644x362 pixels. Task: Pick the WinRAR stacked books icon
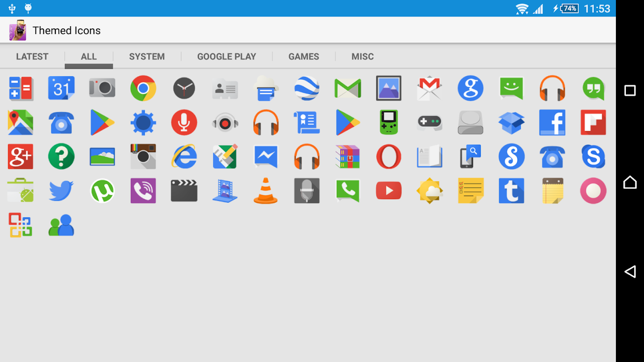click(x=348, y=157)
